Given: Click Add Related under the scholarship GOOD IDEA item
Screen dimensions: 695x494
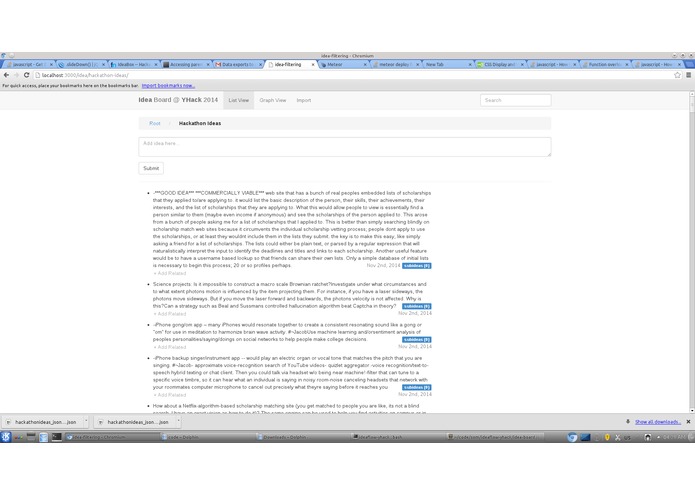Looking at the screenshot, I should tap(170, 273).
